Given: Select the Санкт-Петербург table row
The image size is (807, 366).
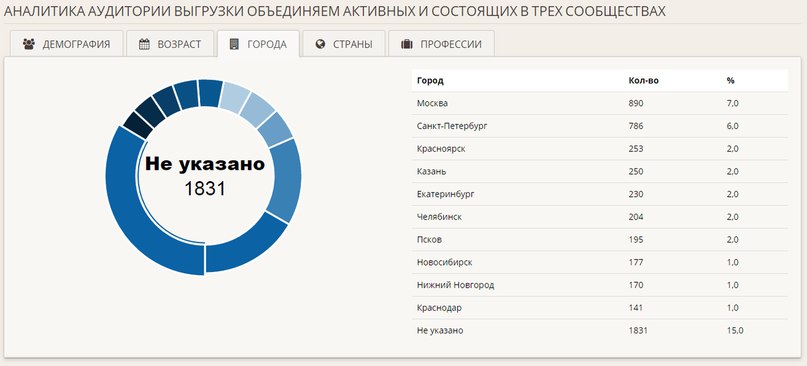Looking at the screenshot, I should [x=600, y=126].
